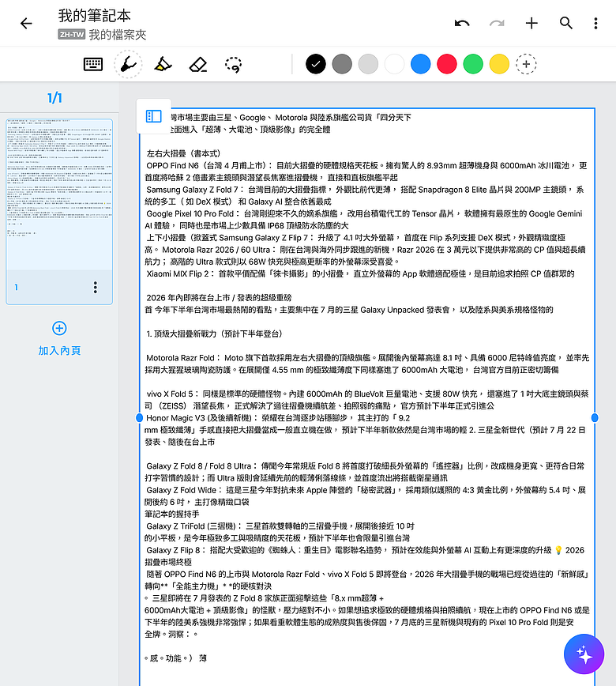This screenshot has height=686, width=616.
Task: Choose the green ink color
Action: 473,64
